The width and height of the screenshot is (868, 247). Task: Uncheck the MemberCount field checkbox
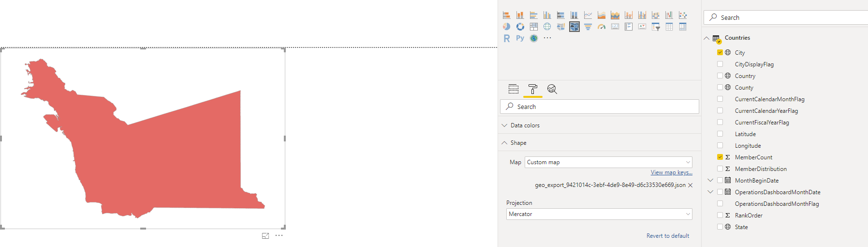(720, 157)
